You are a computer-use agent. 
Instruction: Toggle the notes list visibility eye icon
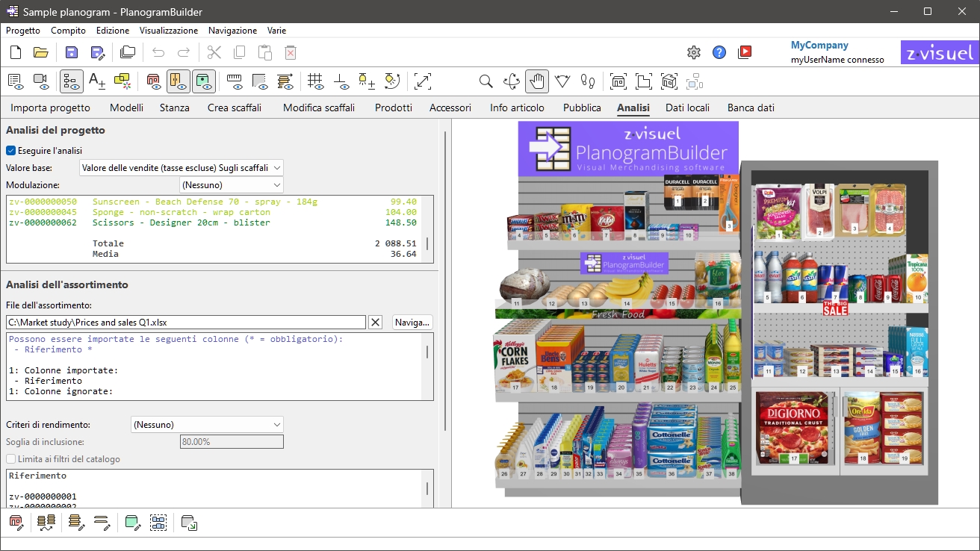coord(16,81)
